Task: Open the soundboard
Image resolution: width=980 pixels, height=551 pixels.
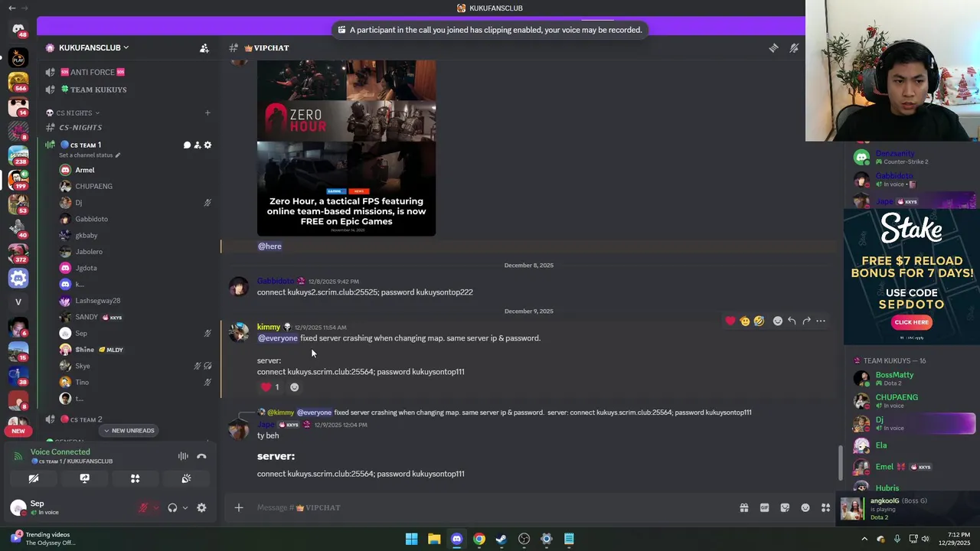Action: [185, 478]
